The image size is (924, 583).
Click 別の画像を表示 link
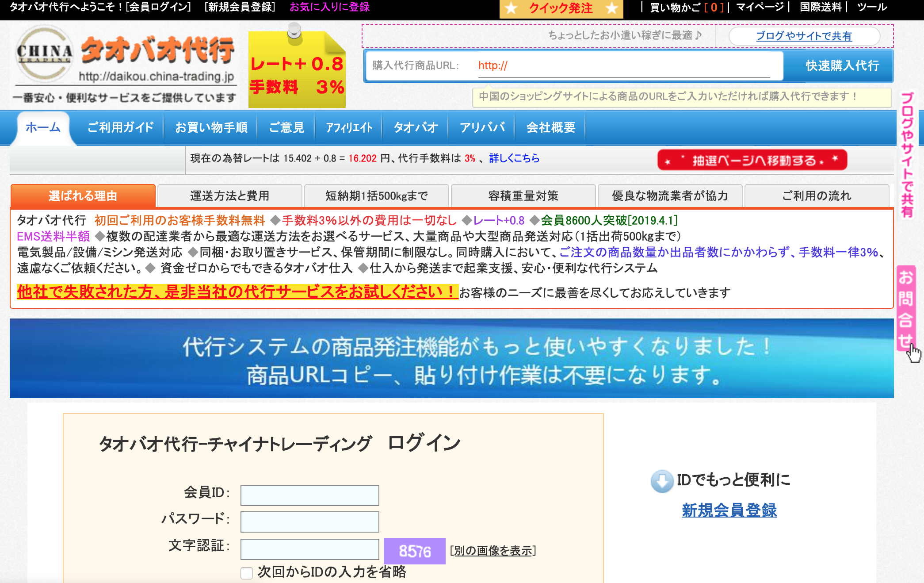click(x=493, y=551)
